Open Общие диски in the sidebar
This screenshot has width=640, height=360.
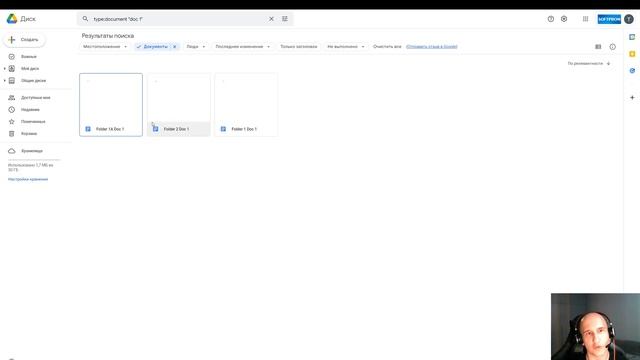coord(33,81)
